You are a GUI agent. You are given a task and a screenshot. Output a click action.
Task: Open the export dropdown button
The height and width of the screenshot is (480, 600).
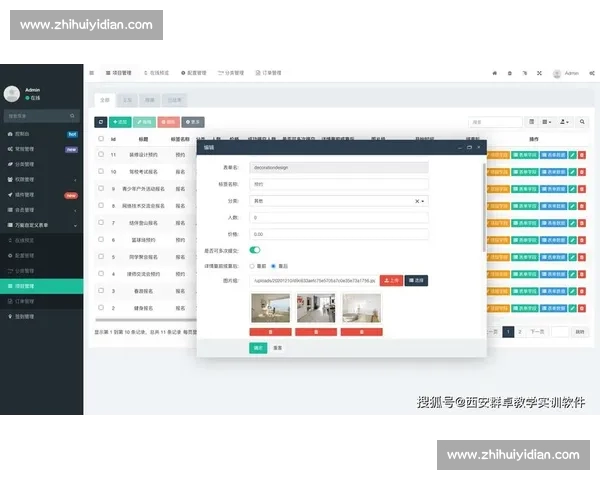coord(564,122)
